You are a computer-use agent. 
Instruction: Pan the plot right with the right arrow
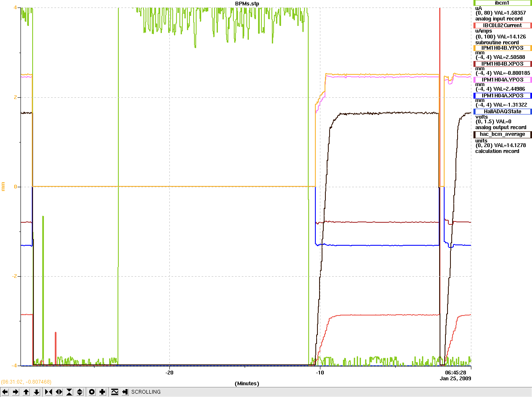[15, 392]
